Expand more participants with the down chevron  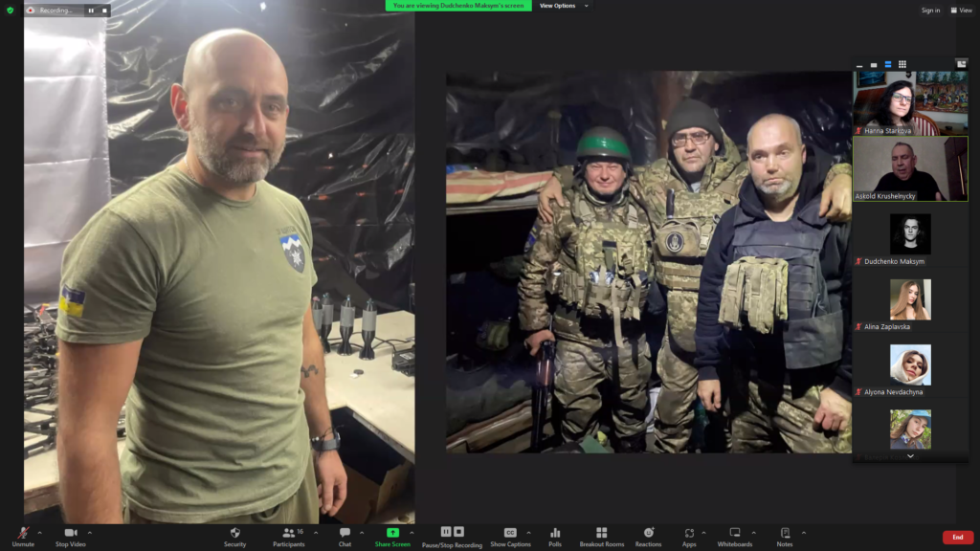(x=911, y=456)
